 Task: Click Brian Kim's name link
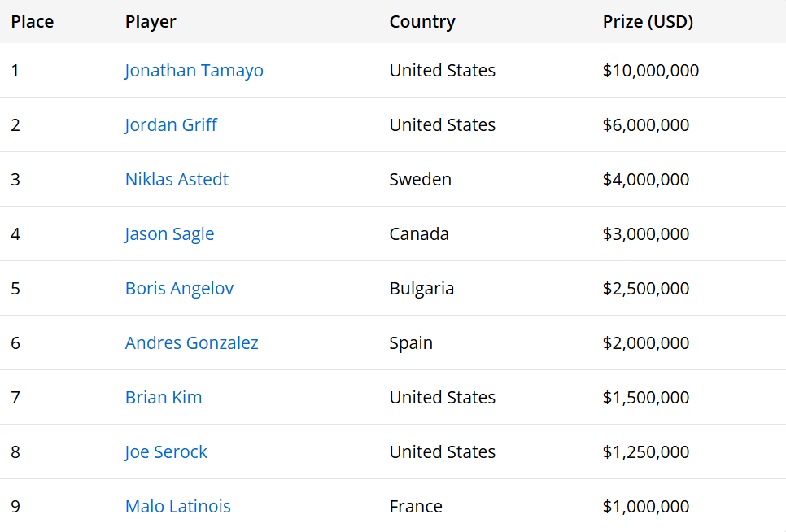coord(164,398)
